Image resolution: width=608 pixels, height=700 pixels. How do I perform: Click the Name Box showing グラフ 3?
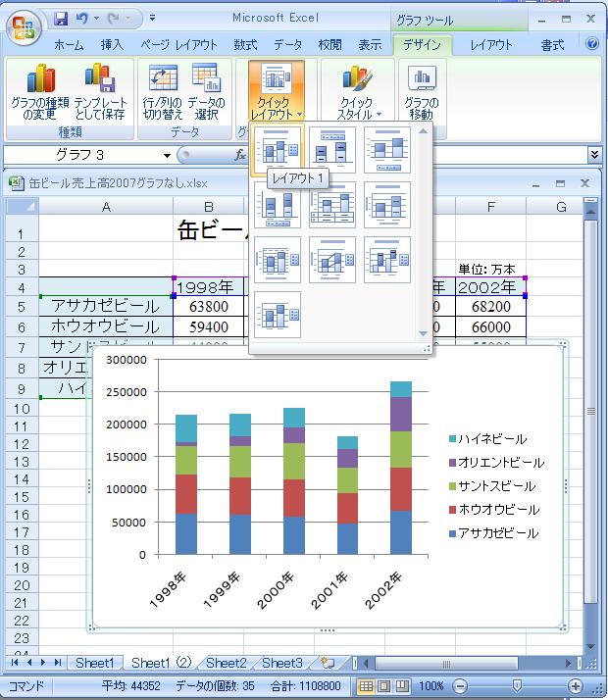(82, 155)
